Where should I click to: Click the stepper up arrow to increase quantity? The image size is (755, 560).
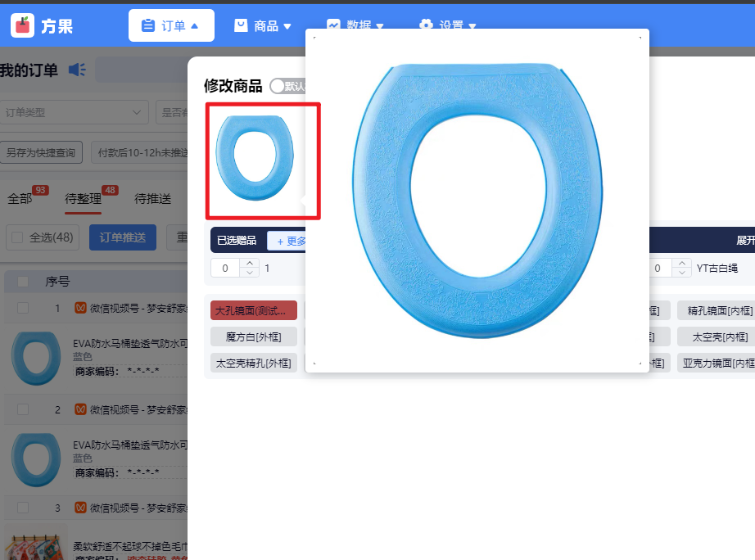tap(251, 263)
